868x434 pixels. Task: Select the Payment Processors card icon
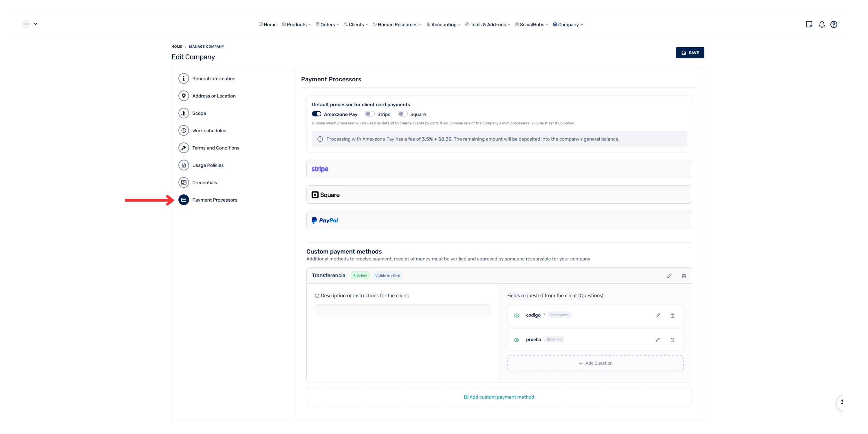pyautogui.click(x=184, y=200)
